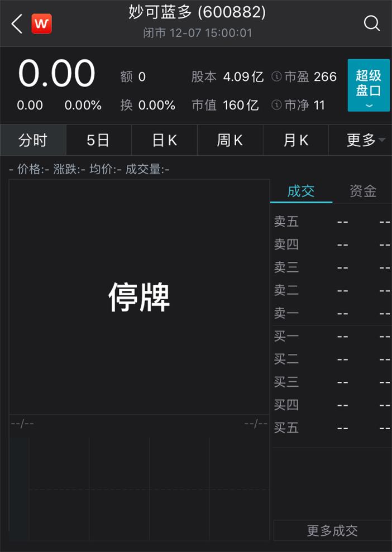Click the 买二 order row
392x552 pixels.
[x=332, y=359]
